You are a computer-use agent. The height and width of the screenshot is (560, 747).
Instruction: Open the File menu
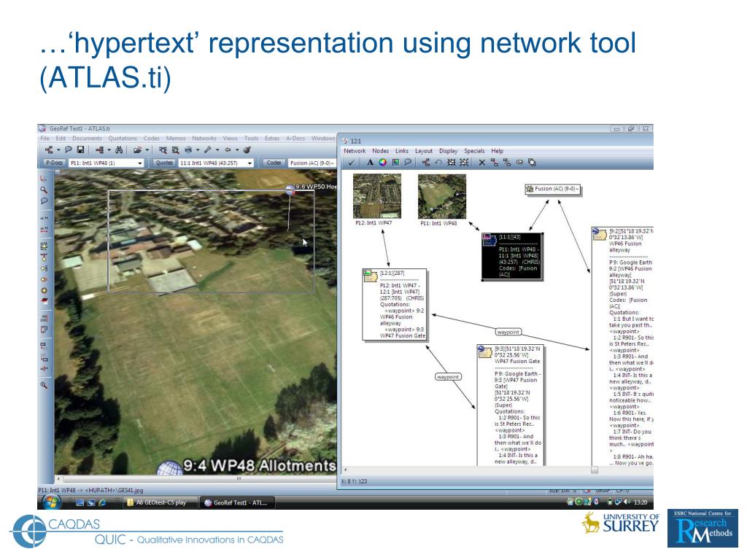(x=44, y=138)
